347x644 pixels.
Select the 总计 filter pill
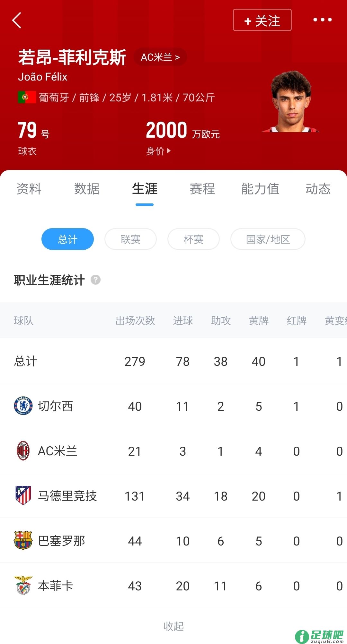(67, 239)
